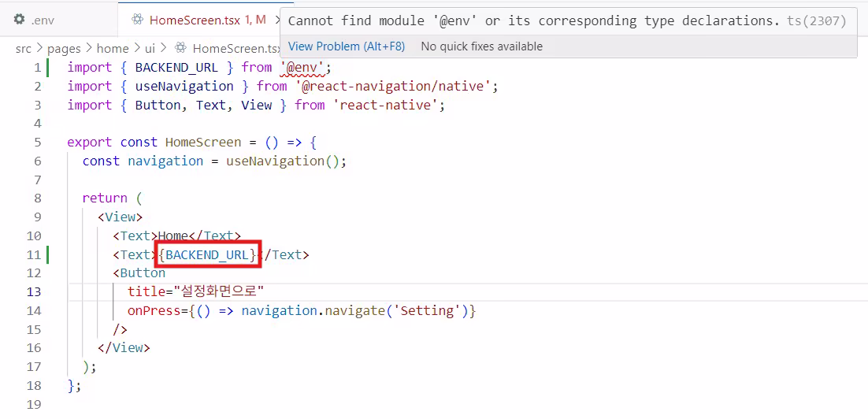Click the React file icon in the breadcrumb

coord(180,48)
